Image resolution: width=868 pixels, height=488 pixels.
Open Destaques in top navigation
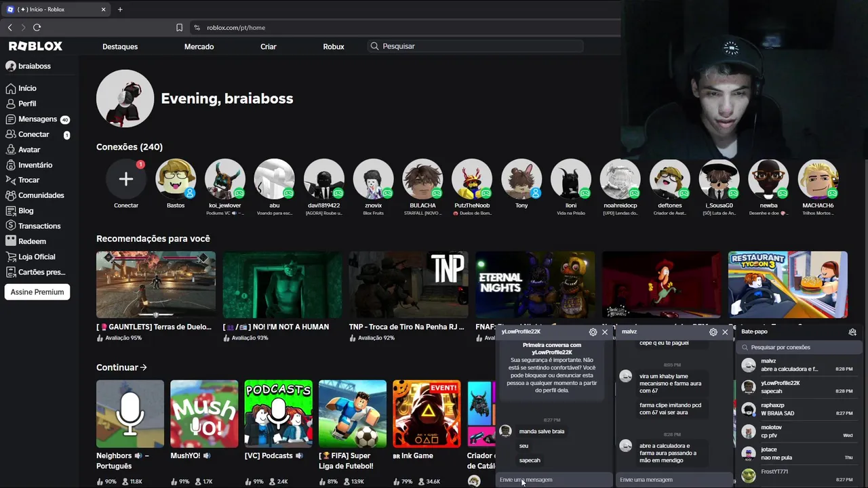(x=120, y=47)
